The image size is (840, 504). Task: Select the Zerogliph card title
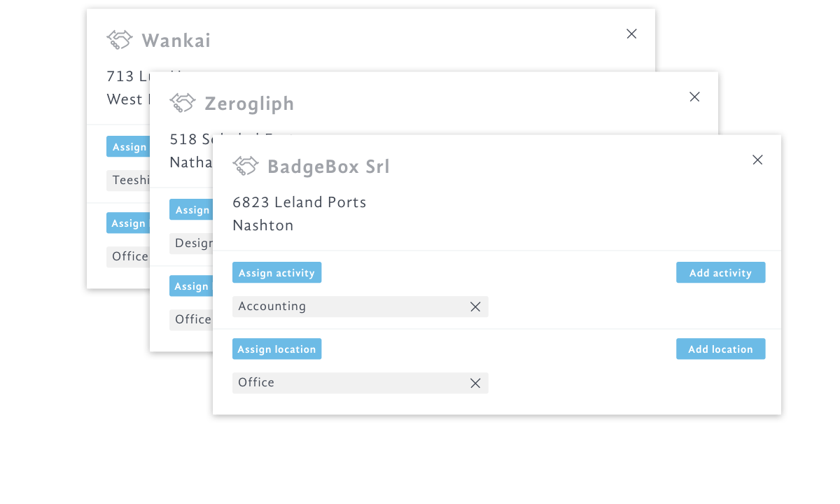249,103
